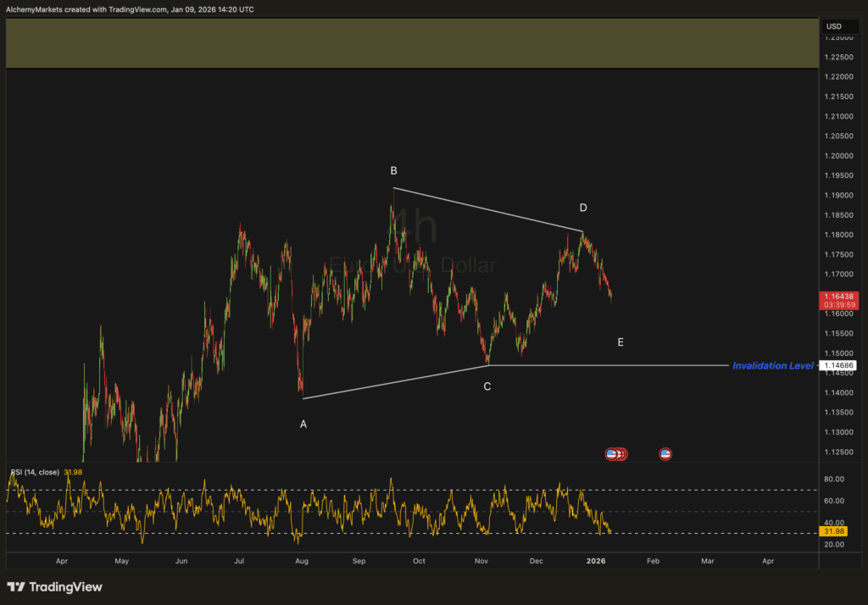Click the isolated US flag event icon near February

point(665,454)
